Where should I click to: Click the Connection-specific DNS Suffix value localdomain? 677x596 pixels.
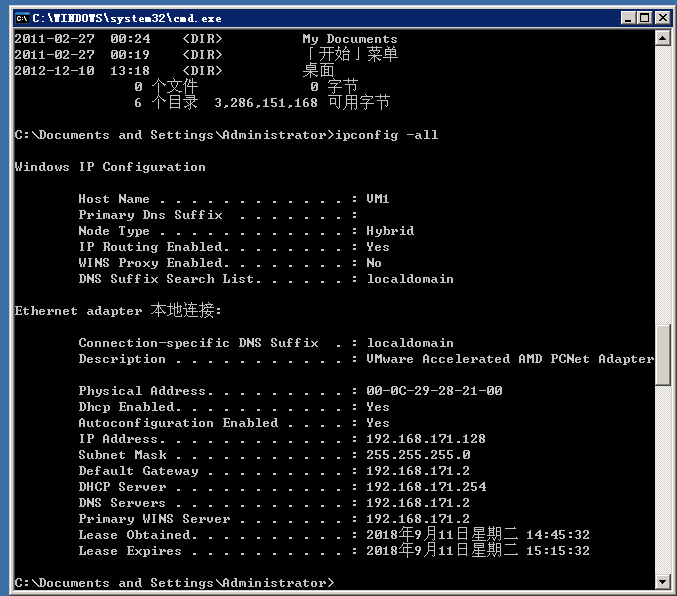coord(410,343)
